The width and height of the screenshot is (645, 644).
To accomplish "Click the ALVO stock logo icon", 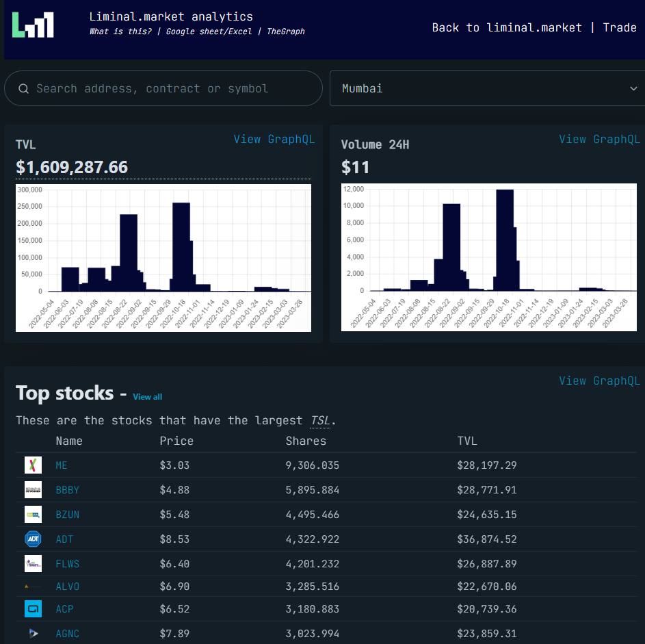I will point(33,587).
